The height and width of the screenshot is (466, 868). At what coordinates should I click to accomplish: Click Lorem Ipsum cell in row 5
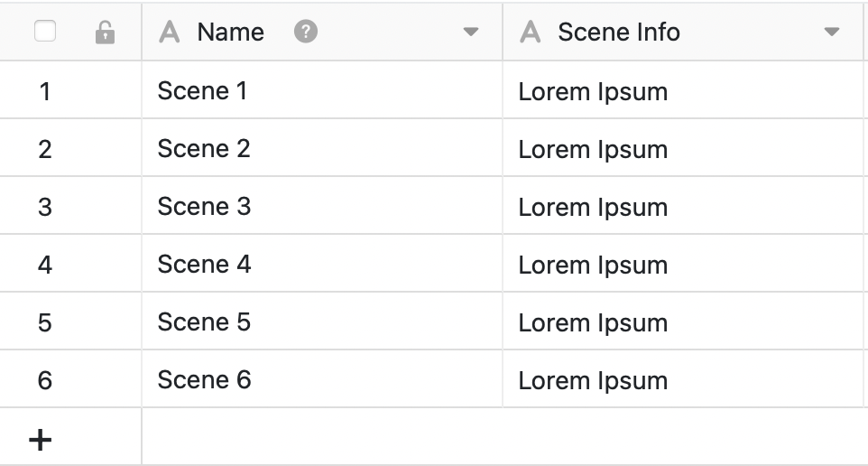click(593, 323)
